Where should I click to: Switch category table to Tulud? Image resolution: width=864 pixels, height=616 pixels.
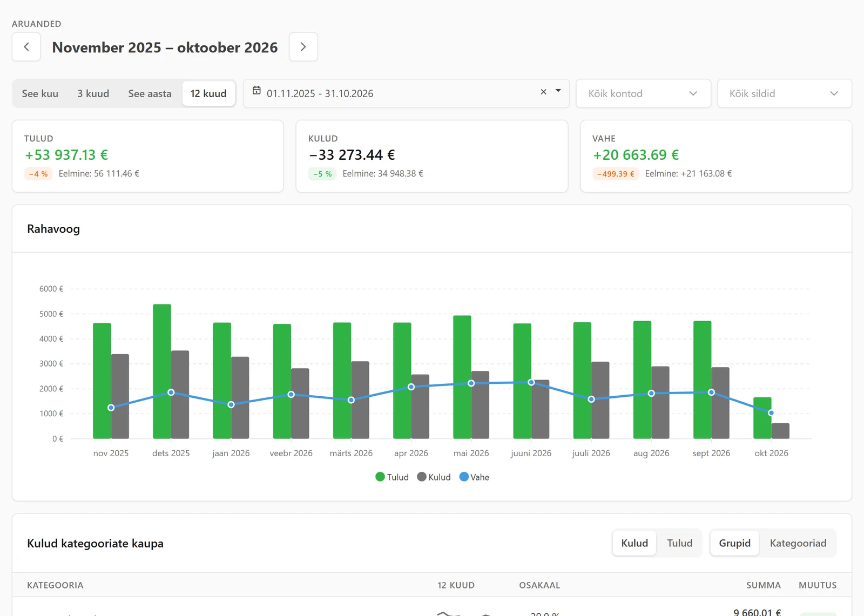pos(679,543)
